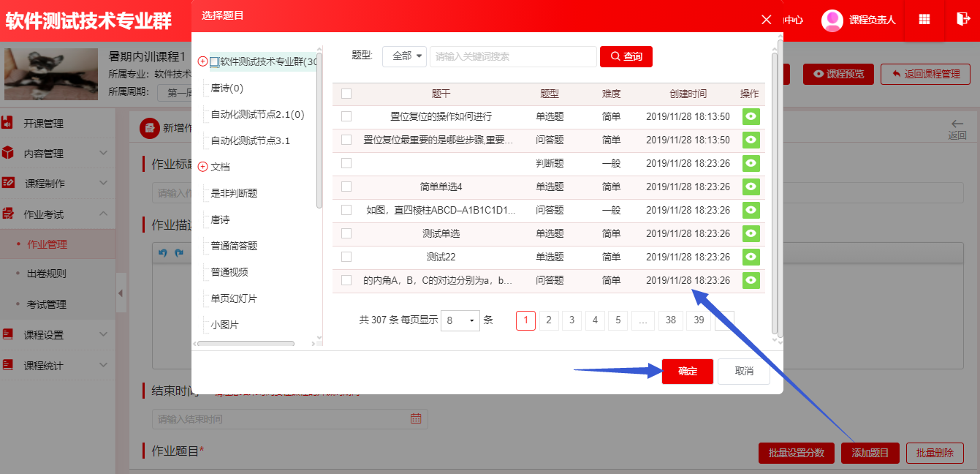Open course preview via 课程预览 eye icon
This screenshot has height=474, width=980.
pyautogui.click(x=838, y=74)
